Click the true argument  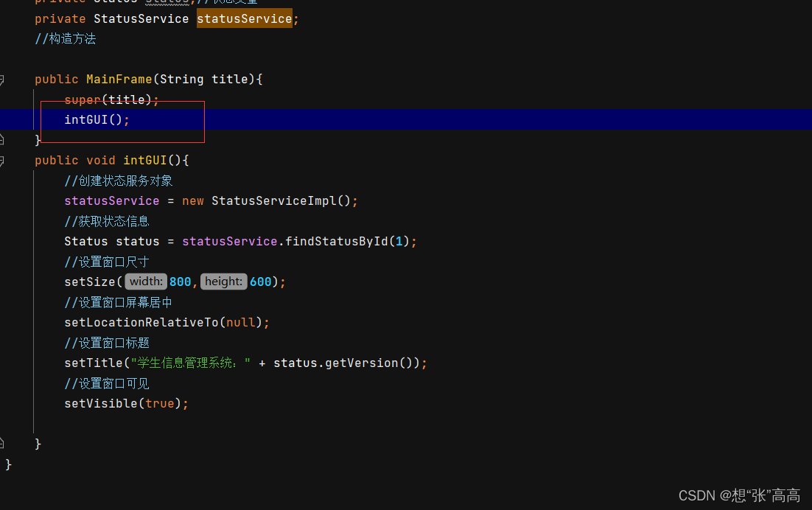click(159, 403)
